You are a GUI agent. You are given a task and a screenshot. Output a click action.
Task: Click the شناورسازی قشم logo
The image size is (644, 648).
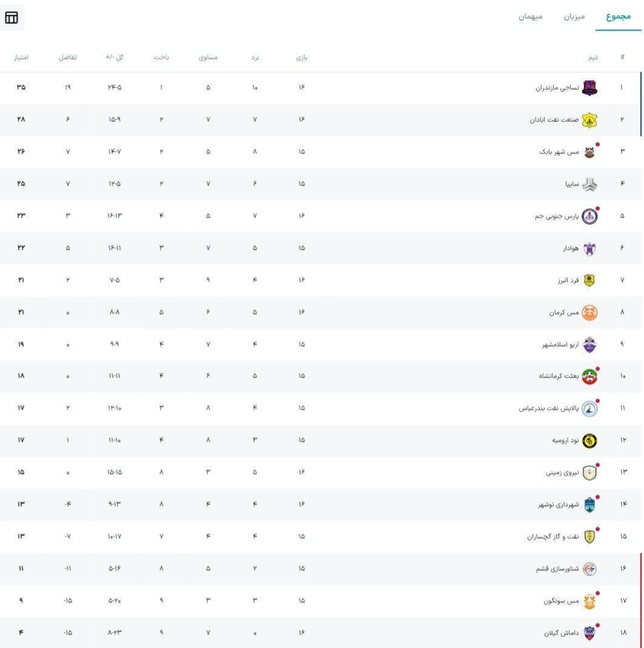pyautogui.click(x=589, y=569)
